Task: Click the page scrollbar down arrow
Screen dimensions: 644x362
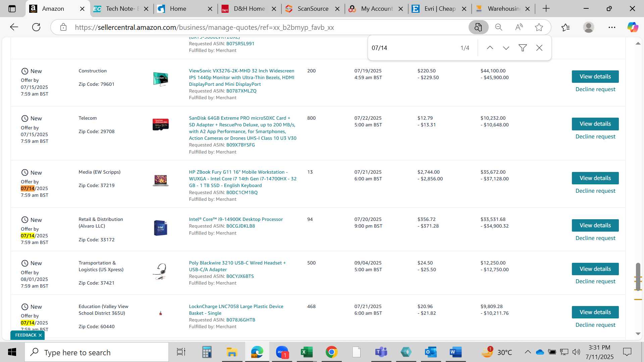Action: pos(638,334)
